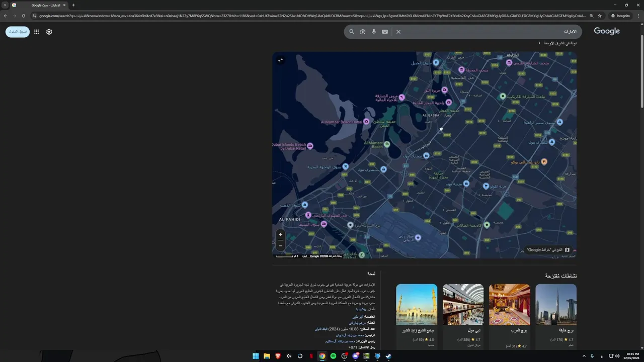Open Search by image (Lens)

363,32
